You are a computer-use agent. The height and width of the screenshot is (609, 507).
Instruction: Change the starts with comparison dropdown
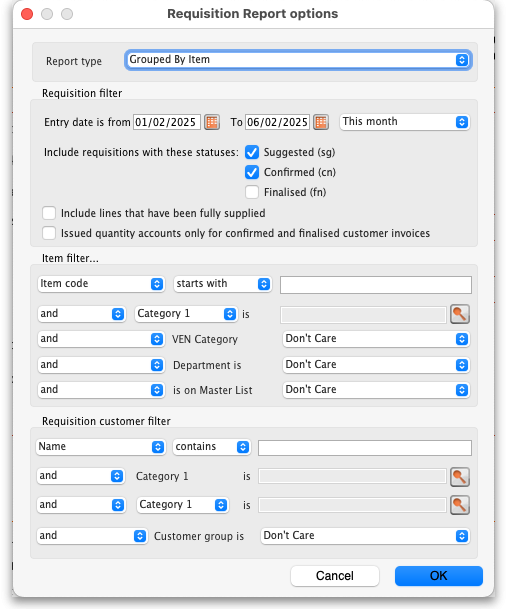222,284
